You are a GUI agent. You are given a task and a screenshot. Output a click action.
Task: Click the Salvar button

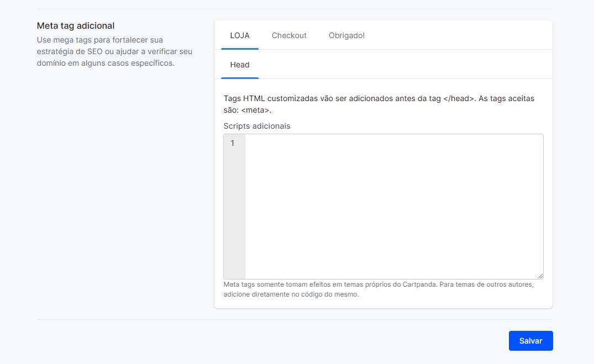pos(530,341)
